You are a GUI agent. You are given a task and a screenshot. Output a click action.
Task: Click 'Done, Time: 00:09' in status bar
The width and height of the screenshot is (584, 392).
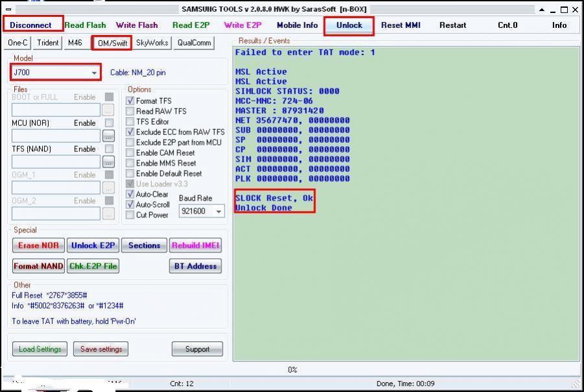coord(405,384)
